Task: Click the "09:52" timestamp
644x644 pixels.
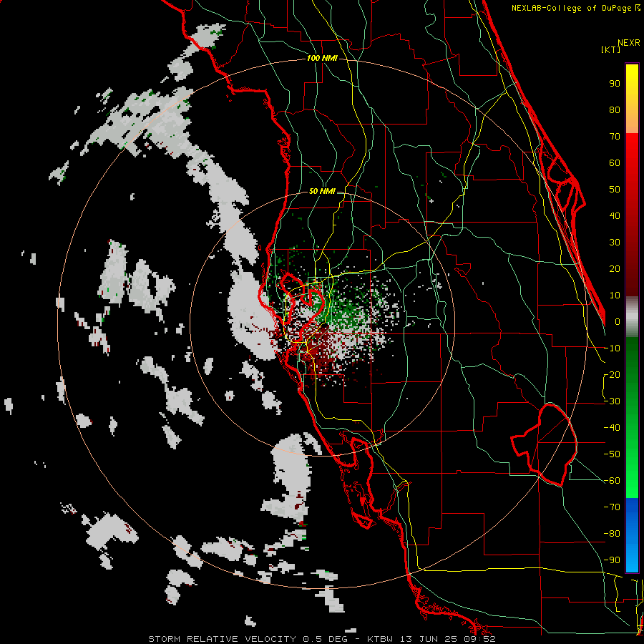Action: pyautogui.click(x=479, y=639)
